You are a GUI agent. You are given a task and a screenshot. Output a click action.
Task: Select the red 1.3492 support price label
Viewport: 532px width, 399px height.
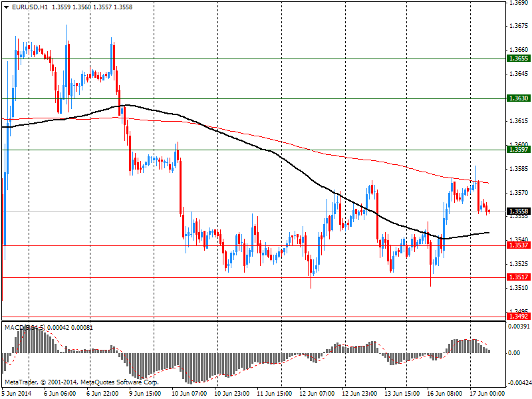[519, 317]
